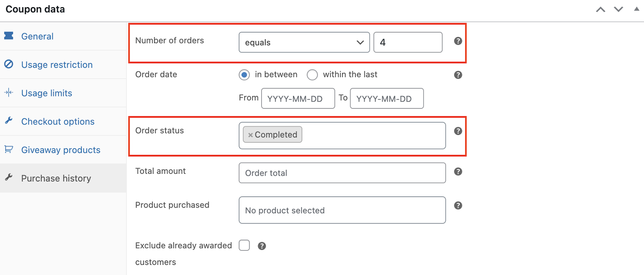Image resolution: width=644 pixels, height=275 pixels.
Task: Select the 'within the last' radio option
Action: (312, 75)
